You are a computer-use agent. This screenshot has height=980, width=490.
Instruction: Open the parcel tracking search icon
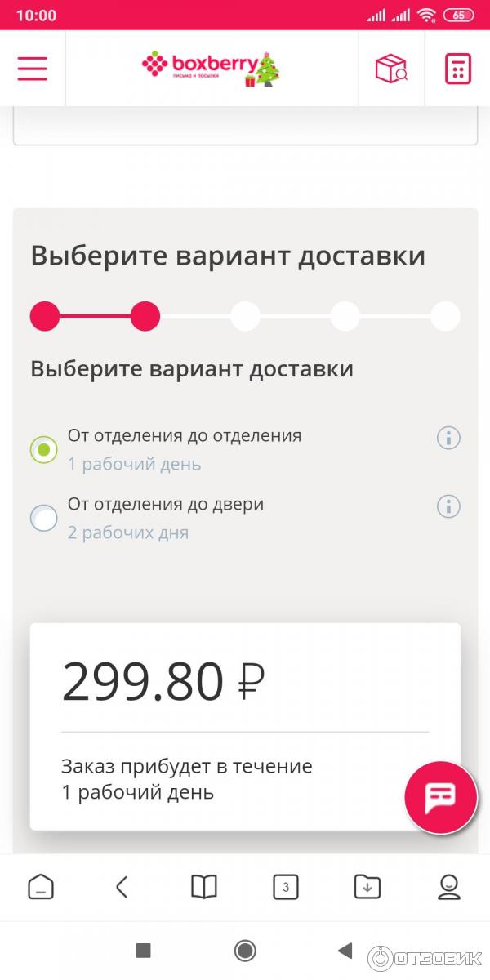point(391,69)
